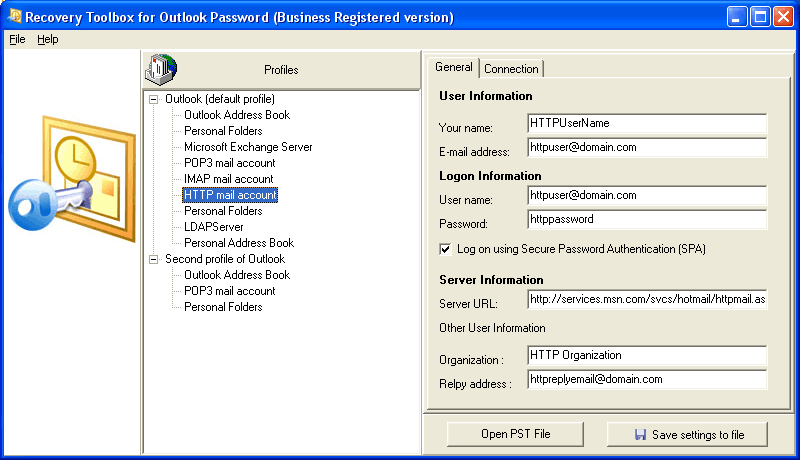Switch to the Connection tab

pyautogui.click(x=511, y=69)
